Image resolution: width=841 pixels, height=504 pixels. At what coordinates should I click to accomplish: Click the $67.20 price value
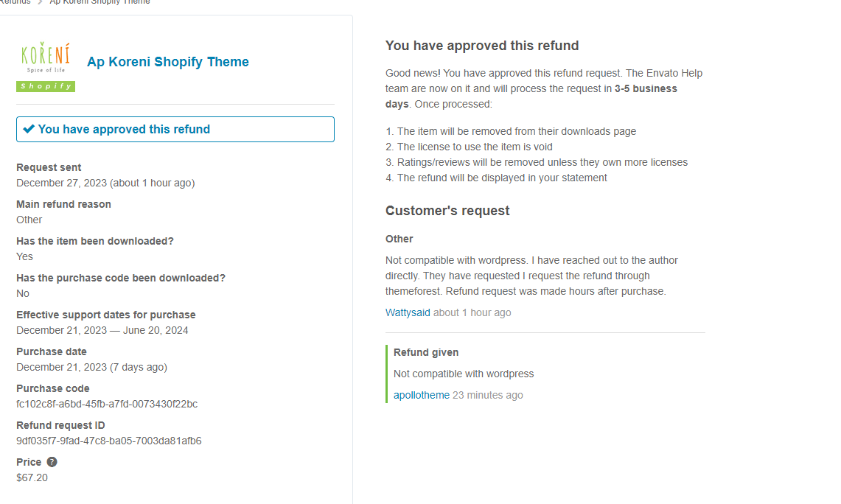click(x=32, y=477)
